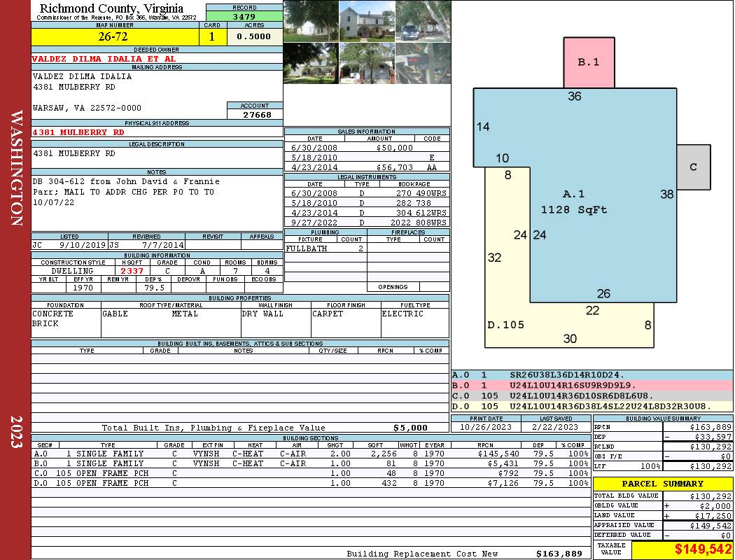Open the parked car photo thumbnail
This screenshot has height=560, width=735.
tap(423, 21)
